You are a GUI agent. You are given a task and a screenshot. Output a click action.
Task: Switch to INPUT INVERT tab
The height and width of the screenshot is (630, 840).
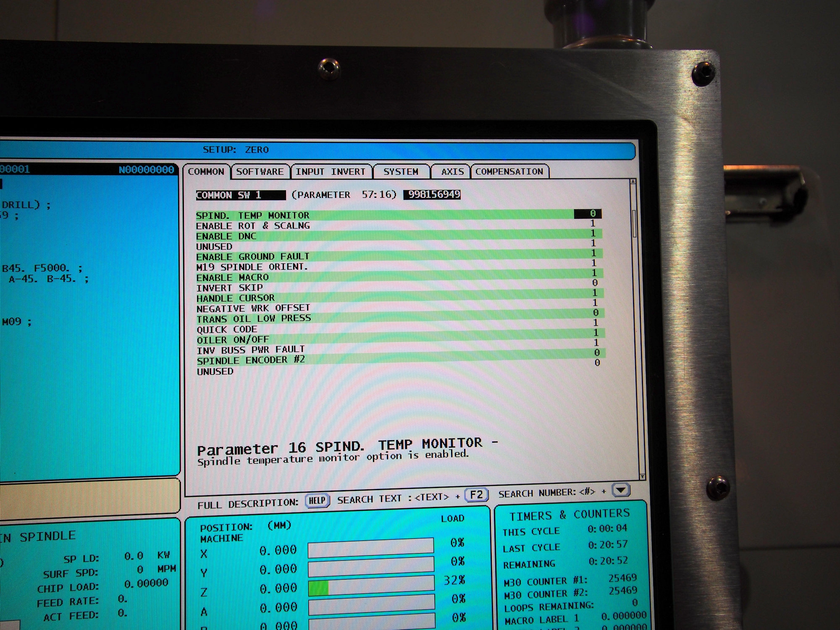tap(331, 172)
